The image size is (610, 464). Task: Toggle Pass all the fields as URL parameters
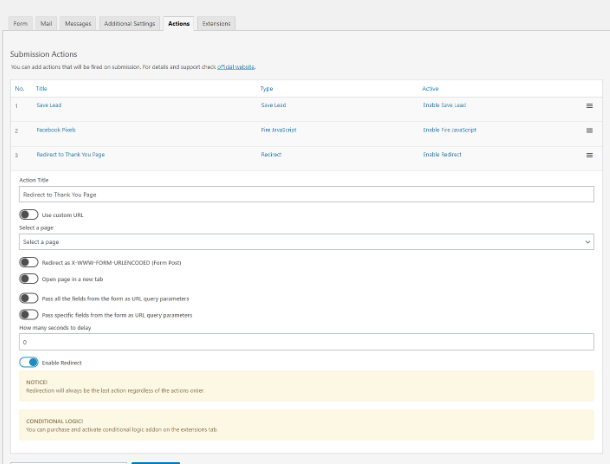point(29,298)
